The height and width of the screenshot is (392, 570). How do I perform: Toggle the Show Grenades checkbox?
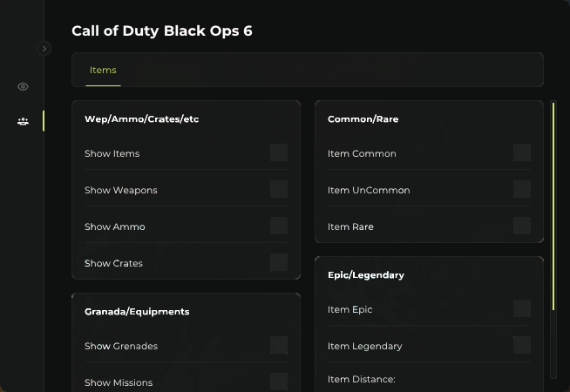coord(279,345)
